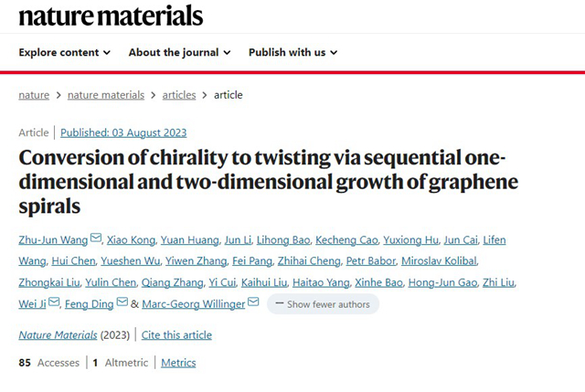585x392 pixels.
Task: Click the mail icon next to Feng Ding
Action: (121, 303)
